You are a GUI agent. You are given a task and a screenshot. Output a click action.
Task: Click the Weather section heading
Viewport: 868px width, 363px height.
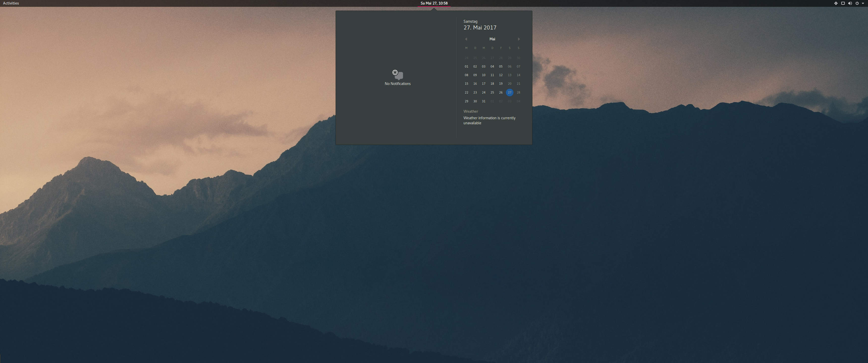[x=470, y=111]
